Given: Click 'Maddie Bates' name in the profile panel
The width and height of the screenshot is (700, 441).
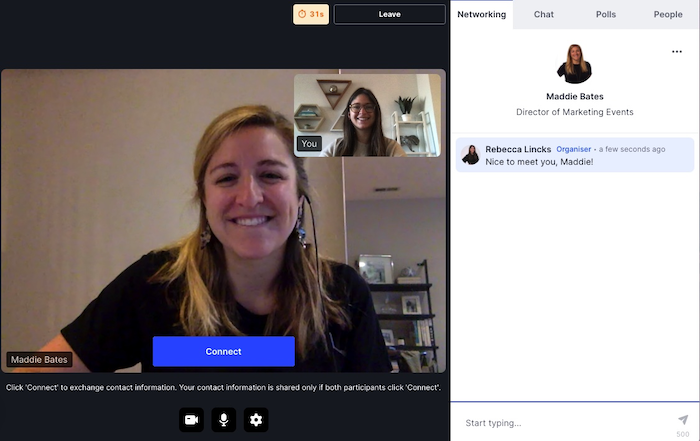Looking at the screenshot, I should [x=575, y=96].
